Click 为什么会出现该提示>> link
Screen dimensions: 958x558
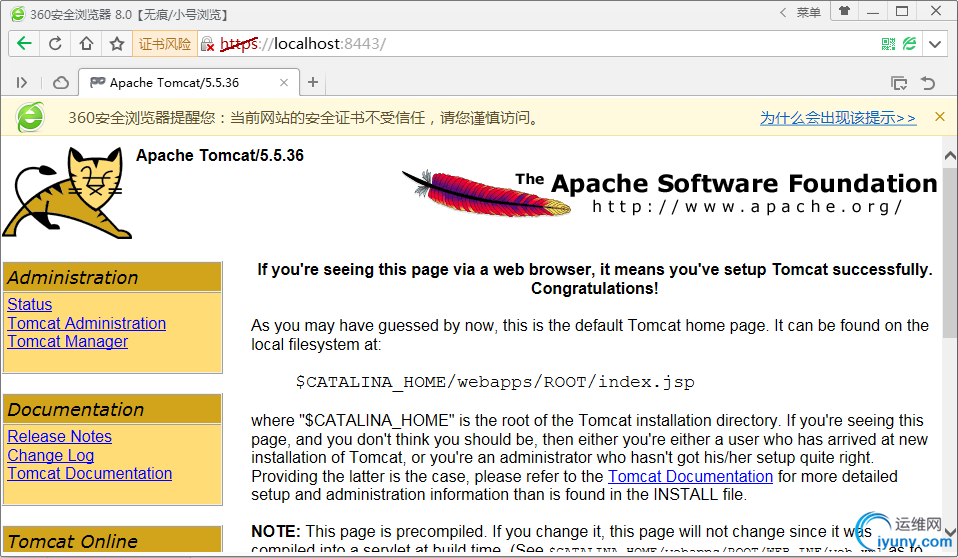click(838, 117)
